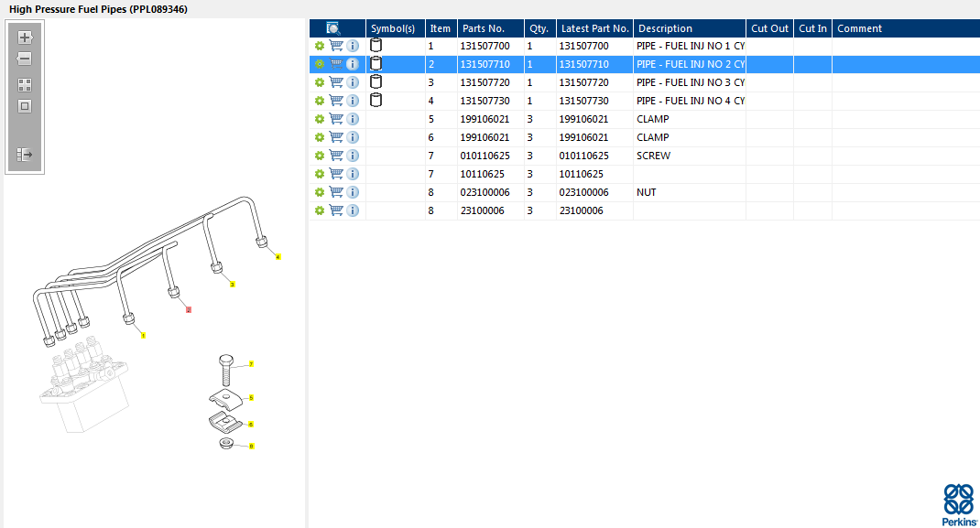Click the cylinder symbol on item 3
This screenshot has height=528, width=980.
376,82
